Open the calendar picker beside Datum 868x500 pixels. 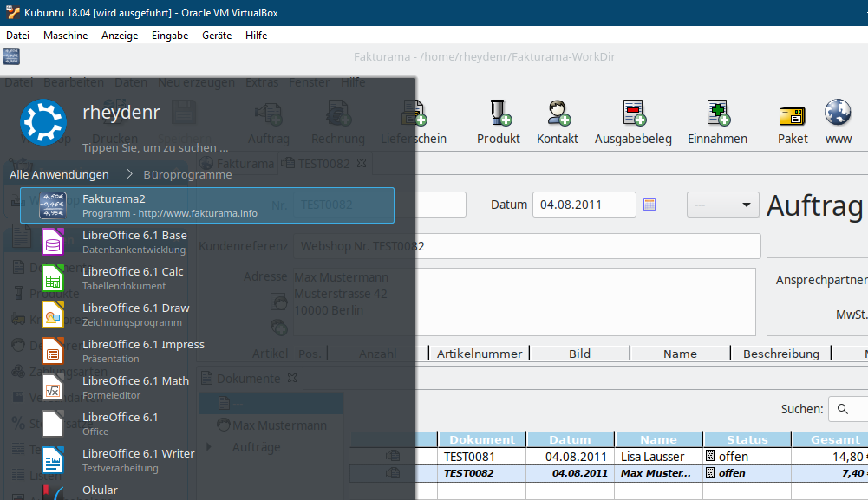(x=649, y=205)
